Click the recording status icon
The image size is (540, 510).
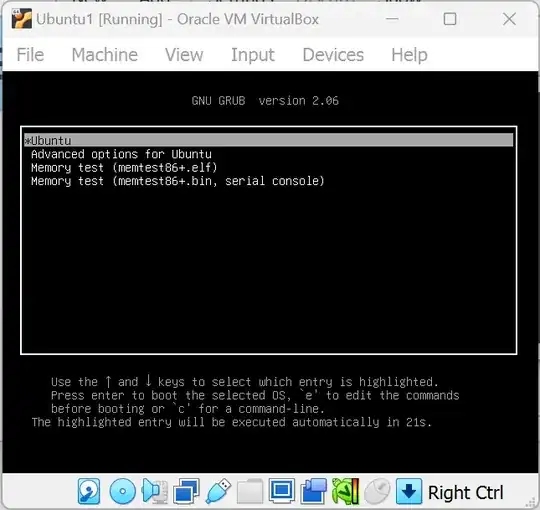pyautogui.click(x=313, y=491)
